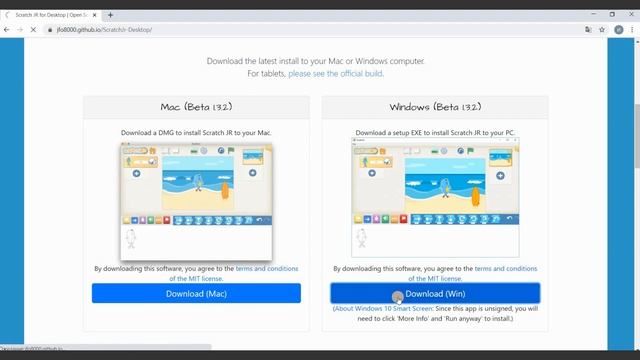This screenshot has height=360, width=640.
Task: Bookmark this page with the star icon
Action: [x=602, y=29]
